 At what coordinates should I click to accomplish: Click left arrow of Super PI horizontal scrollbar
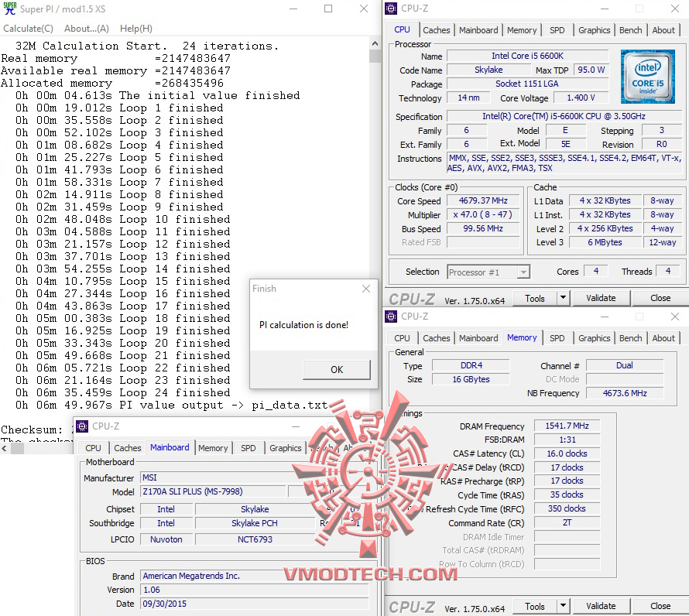tap(5, 449)
